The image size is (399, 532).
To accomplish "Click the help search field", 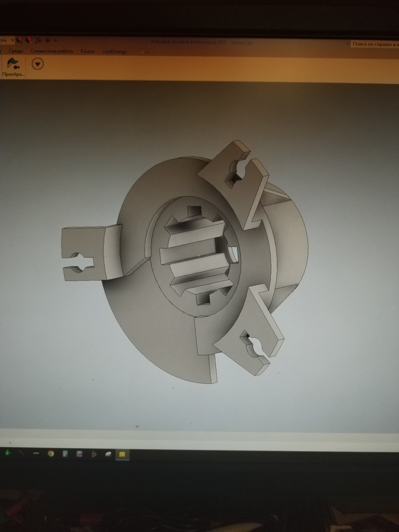I will [375, 44].
